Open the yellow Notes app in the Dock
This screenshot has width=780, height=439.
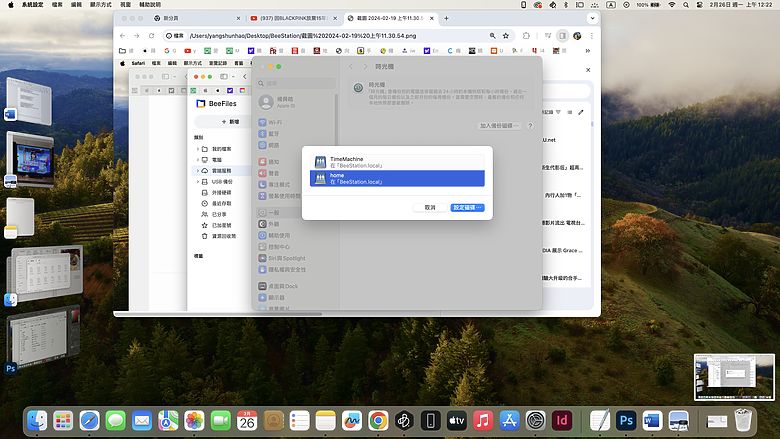click(x=326, y=421)
